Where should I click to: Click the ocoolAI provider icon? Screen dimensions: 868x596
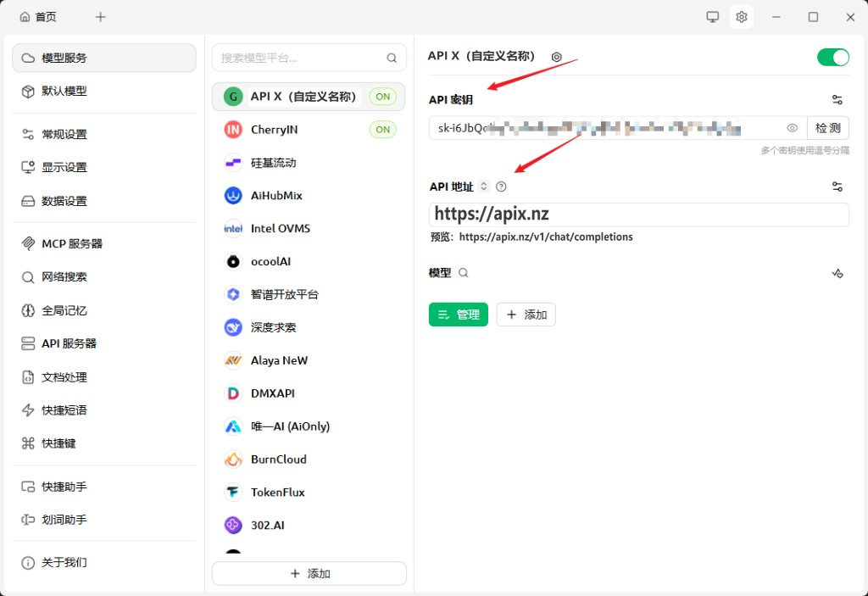(x=233, y=261)
